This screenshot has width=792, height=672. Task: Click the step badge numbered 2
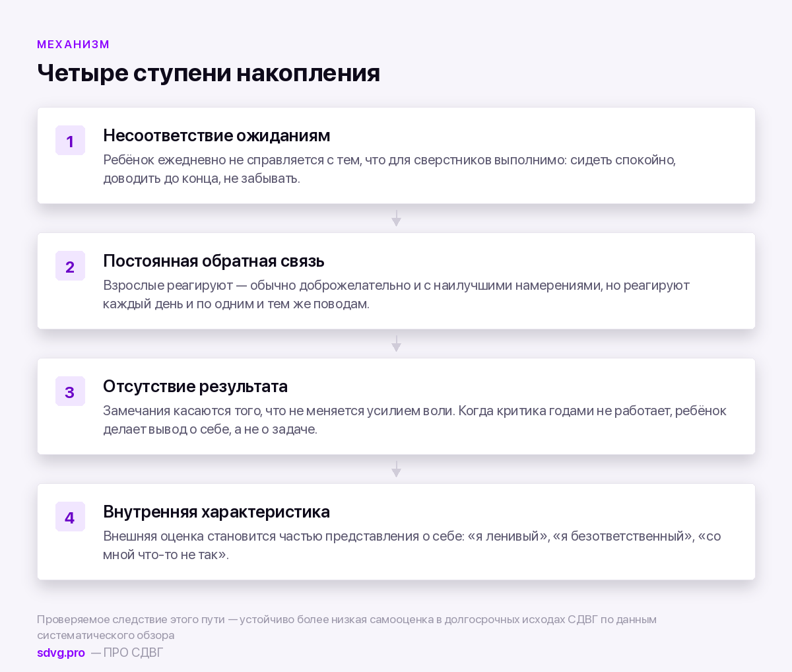pos(70,266)
